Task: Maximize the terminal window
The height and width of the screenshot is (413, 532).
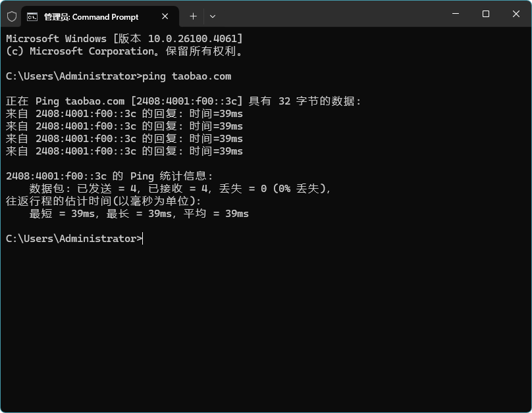Action: pyautogui.click(x=486, y=14)
